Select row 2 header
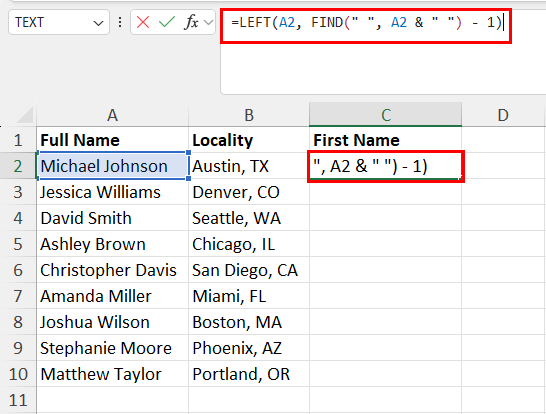The width and height of the screenshot is (546, 414). [18, 166]
